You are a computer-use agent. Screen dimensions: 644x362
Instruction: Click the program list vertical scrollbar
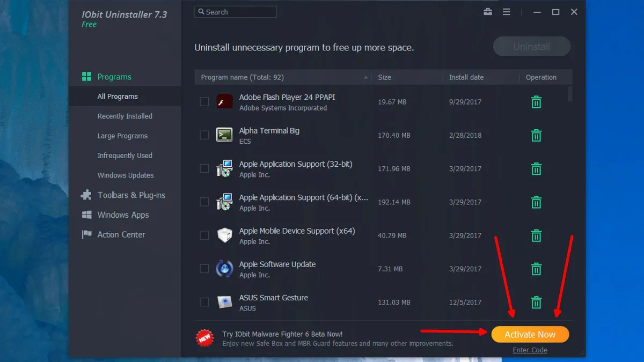pyautogui.click(x=570, y=93)
